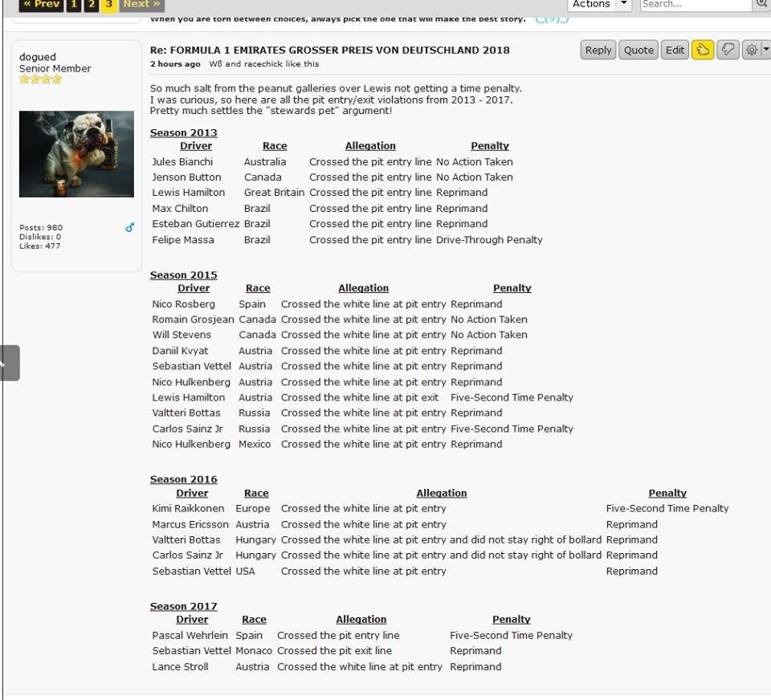771x700 pixels.
Task: Focus the Search input field
Action: (696, 5)
